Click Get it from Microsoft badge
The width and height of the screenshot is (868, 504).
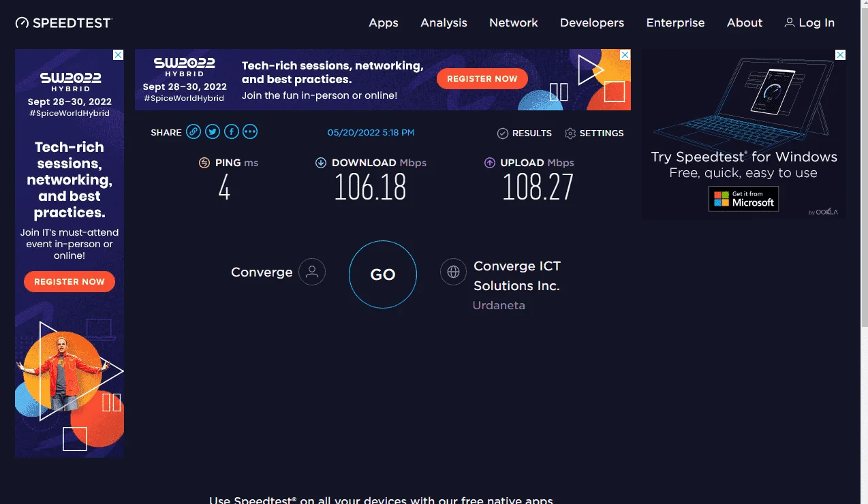[x=743, y=199]
